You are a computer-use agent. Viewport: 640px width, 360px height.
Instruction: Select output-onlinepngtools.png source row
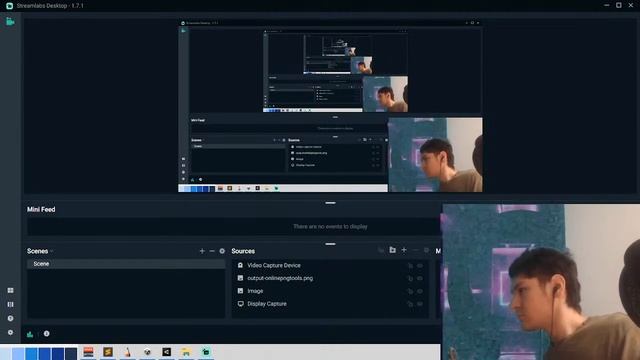[330, 278]
